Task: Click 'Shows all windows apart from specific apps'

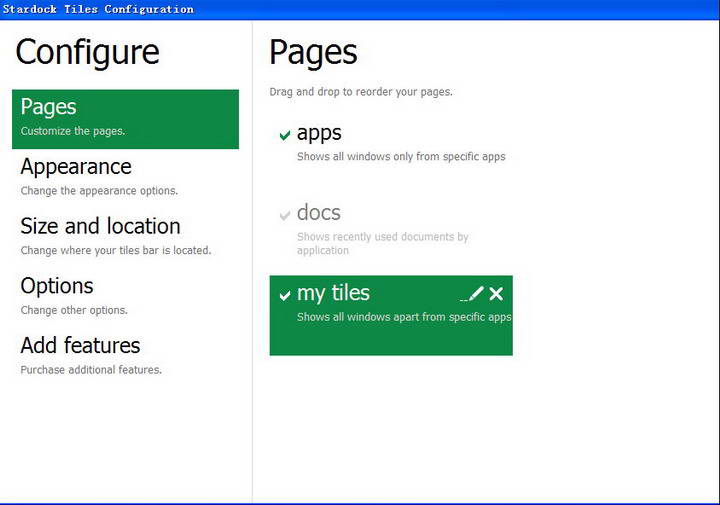Action: 404,317
